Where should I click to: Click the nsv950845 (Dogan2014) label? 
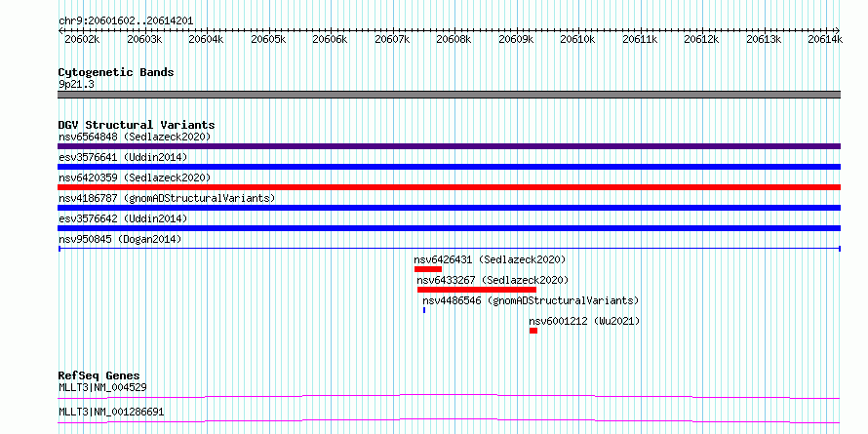pos(120,239)
